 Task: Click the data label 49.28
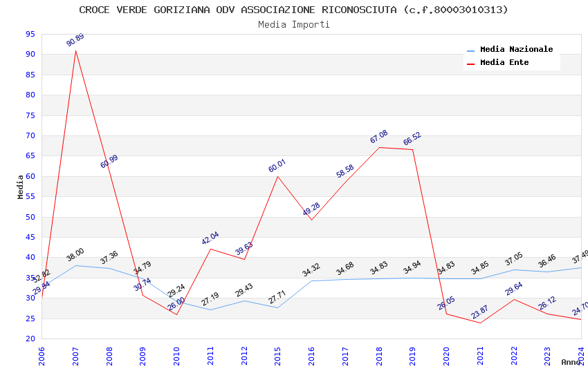(311, 209)
